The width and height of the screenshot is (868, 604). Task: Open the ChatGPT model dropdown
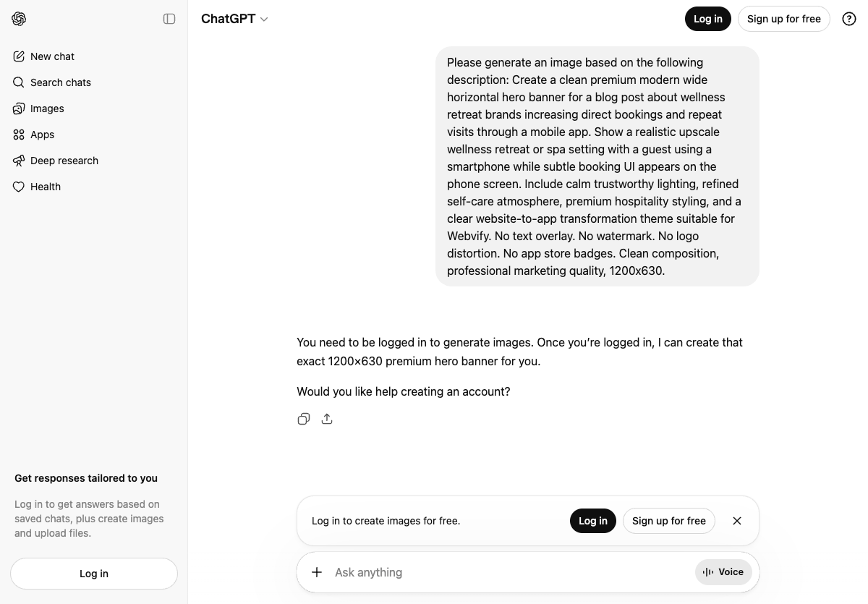pyautogui.click(x=234, y=19)
